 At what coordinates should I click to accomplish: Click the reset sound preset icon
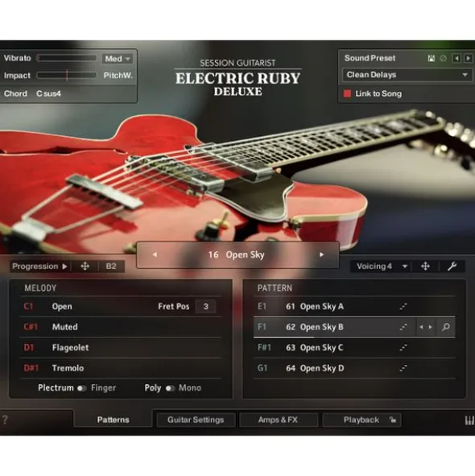tap(443, 58)
